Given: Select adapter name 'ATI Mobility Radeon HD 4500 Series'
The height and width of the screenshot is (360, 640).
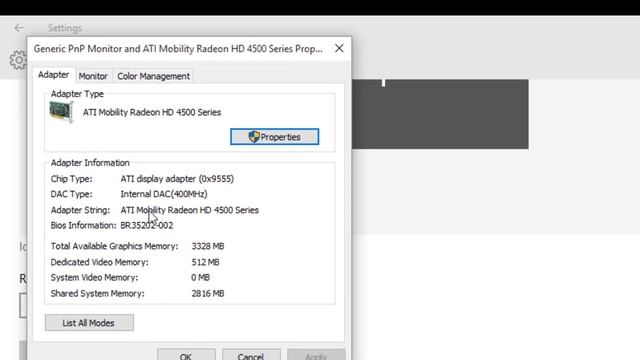Looking at the screenshot, I should (152, 112).
